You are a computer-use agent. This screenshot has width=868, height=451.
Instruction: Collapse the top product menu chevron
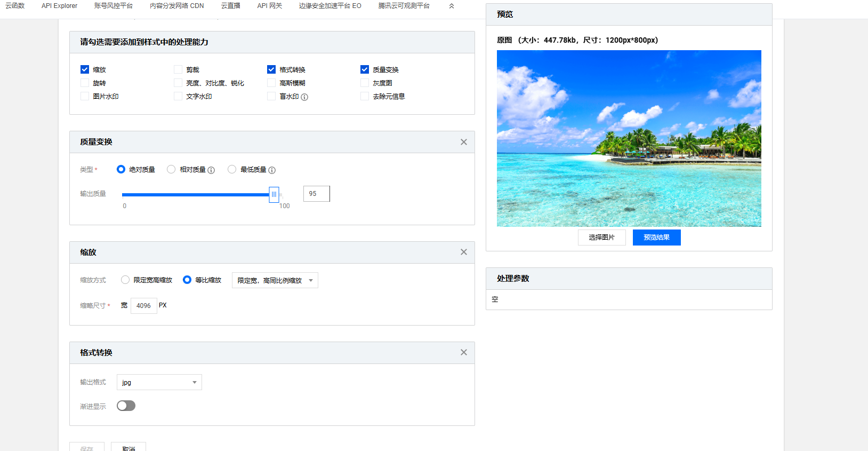452,6
